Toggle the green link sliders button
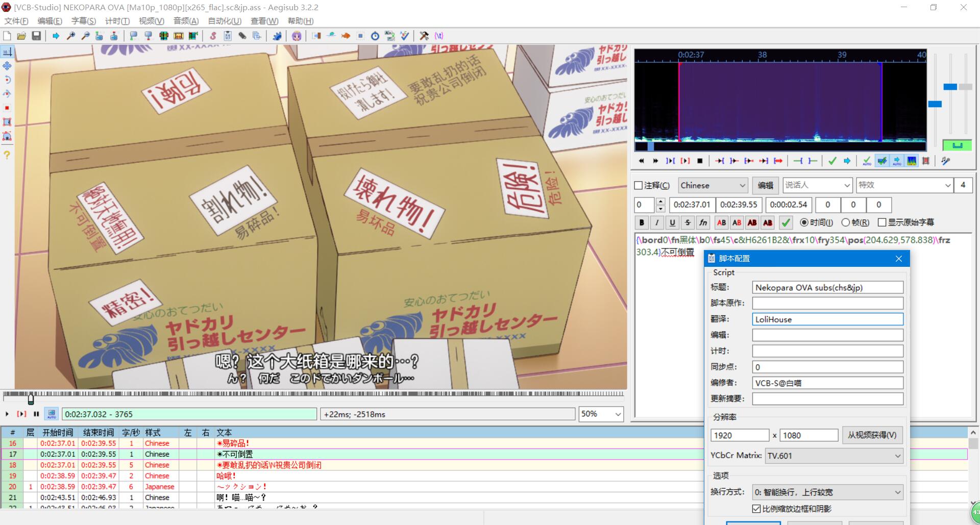 (x=957, y=145)
